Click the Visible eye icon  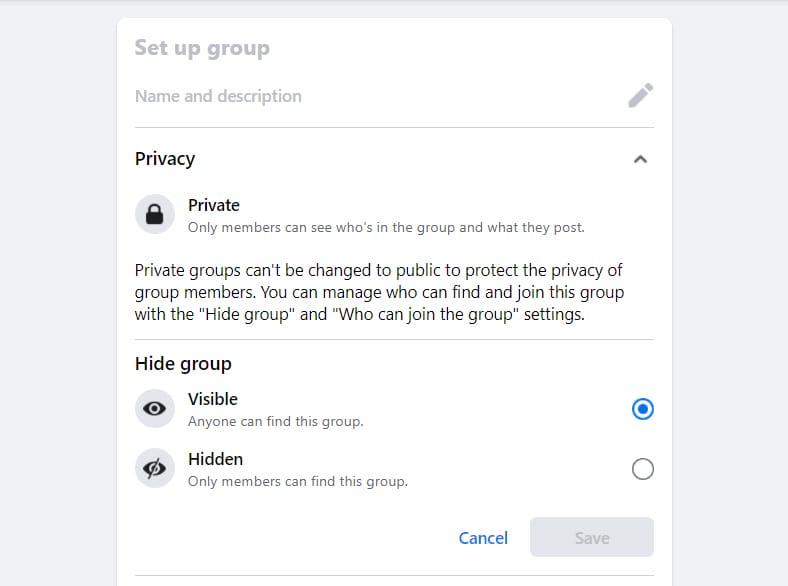tap(155, 409)
